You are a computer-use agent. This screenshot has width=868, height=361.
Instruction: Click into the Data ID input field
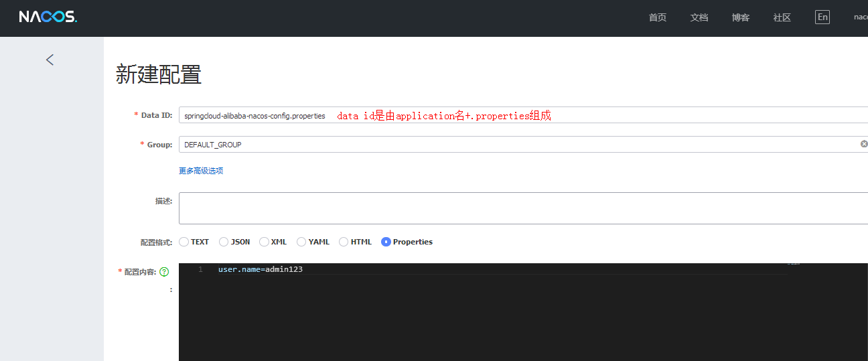[523, 115]
